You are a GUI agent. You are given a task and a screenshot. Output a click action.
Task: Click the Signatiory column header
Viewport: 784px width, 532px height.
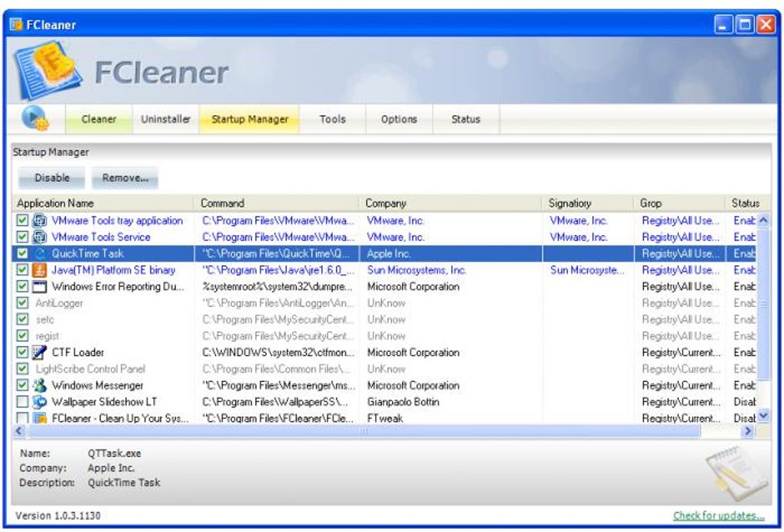coord(587,203)
